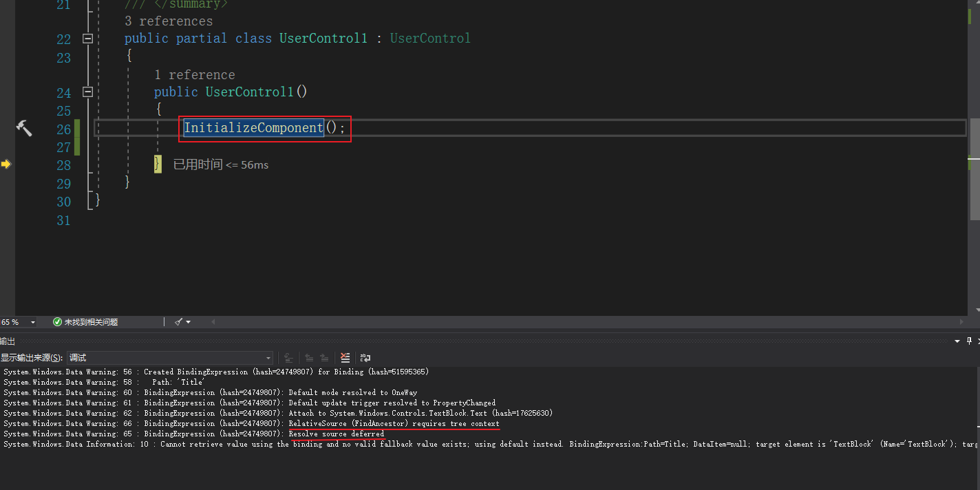Click the "1 reference" CodeLens link
The height and width of the screenshot is (490, 980).
click(194, 75)
